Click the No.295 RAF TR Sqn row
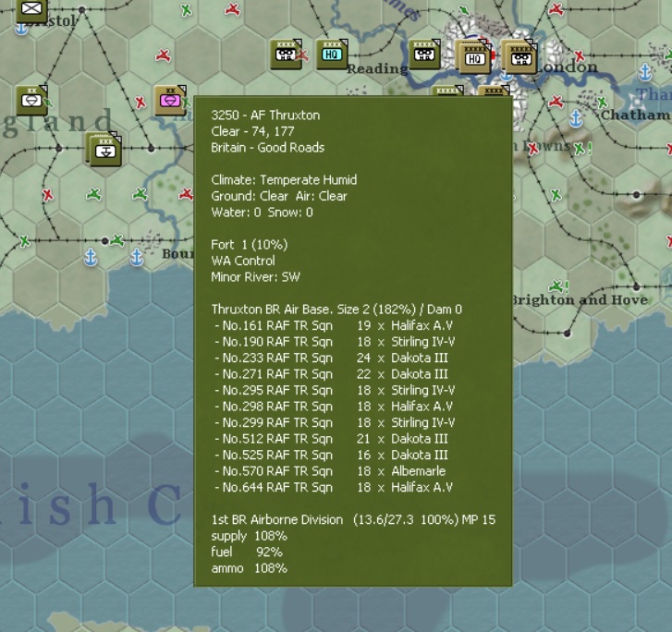Screen dimensions: 672x632 click(335, 390)
